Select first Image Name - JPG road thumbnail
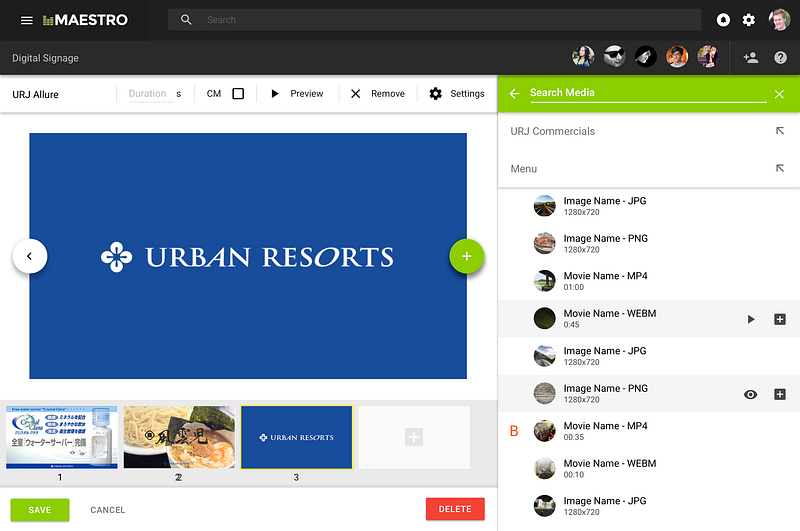 point(544,206)
